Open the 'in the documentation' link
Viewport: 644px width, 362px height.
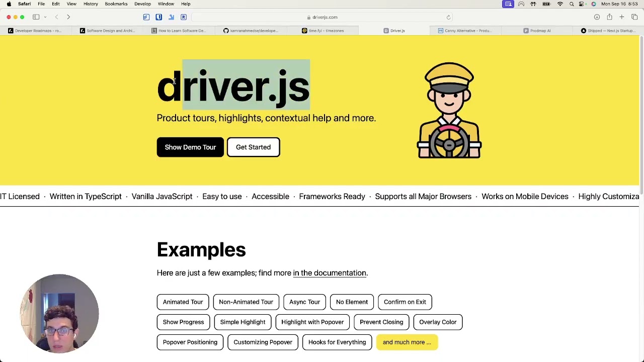click(x=330, y=273)
